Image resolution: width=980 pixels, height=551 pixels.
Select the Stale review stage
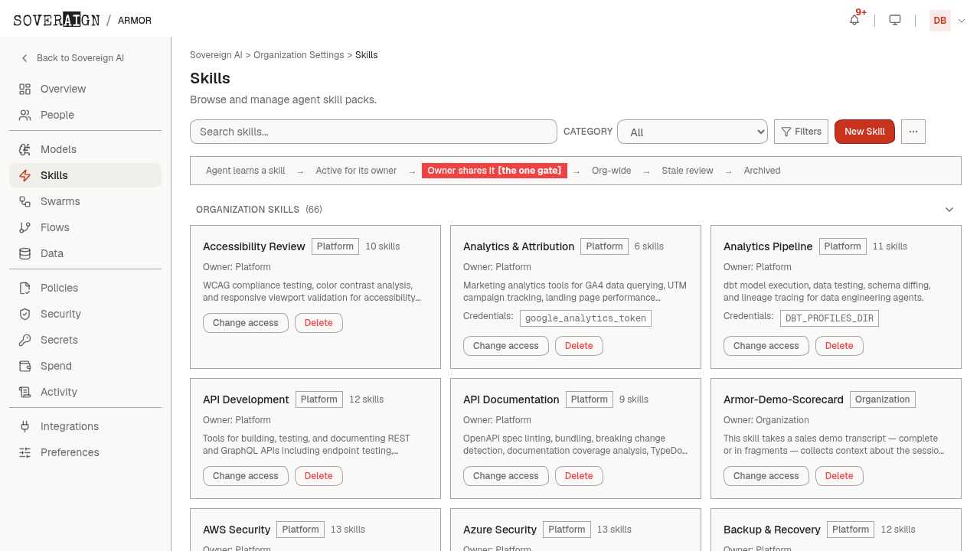click(x=688, y=171)
